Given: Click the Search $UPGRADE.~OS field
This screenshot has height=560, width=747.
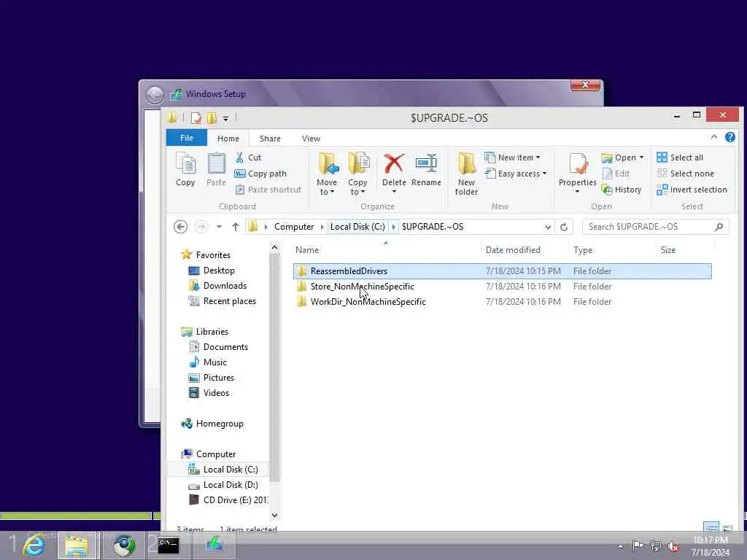Looking at the screenshot, I should (x=656, y=227).
